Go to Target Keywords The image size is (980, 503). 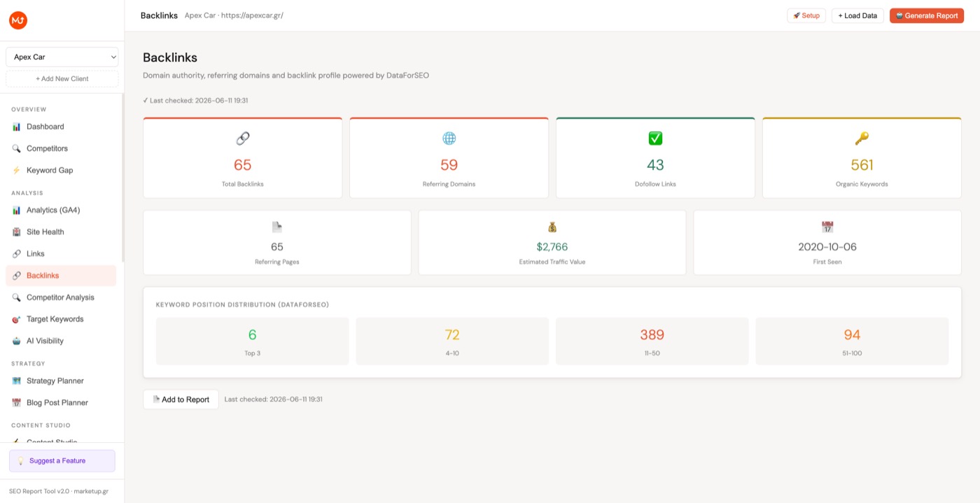pos(61,319)
